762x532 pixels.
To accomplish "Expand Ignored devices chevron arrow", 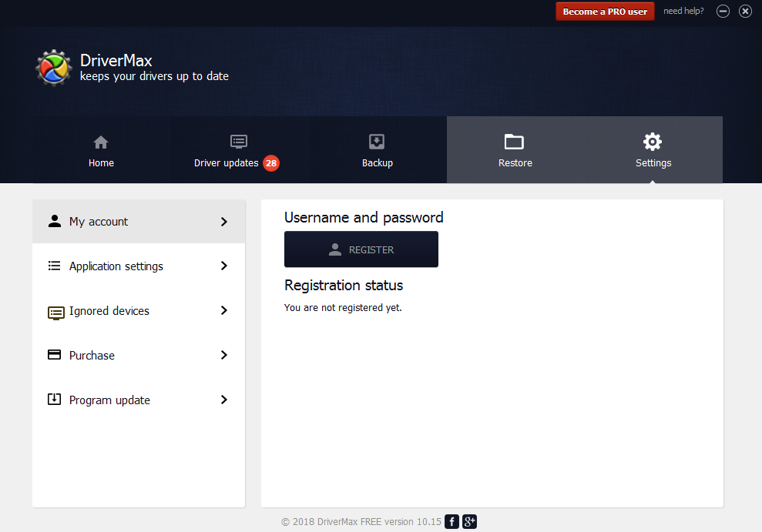I will 224,310.
